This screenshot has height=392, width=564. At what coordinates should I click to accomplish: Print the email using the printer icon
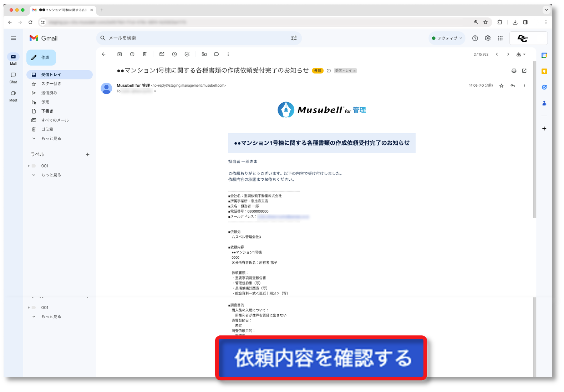(514, 71)
